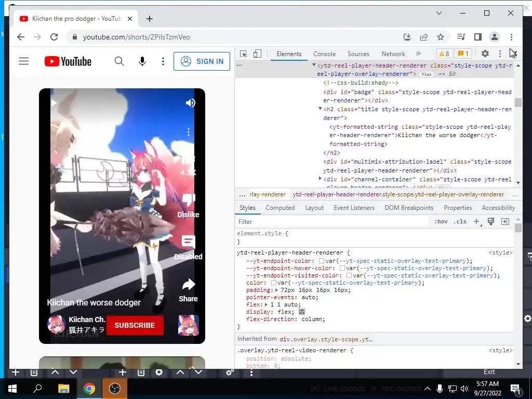Open --yt-endpoint-hover-color color swatch
The height and width of the screenshot is (399, 532).
click(x=342, y=268)
